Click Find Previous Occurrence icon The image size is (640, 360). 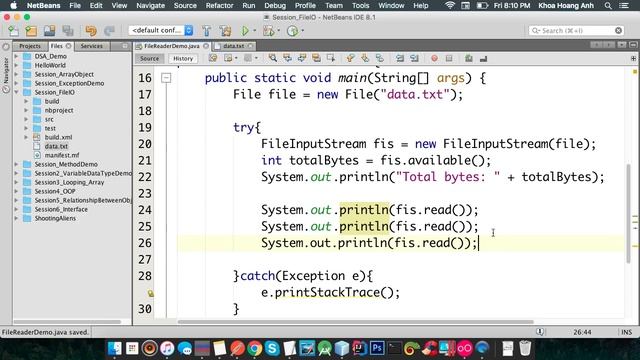[287, 58]
